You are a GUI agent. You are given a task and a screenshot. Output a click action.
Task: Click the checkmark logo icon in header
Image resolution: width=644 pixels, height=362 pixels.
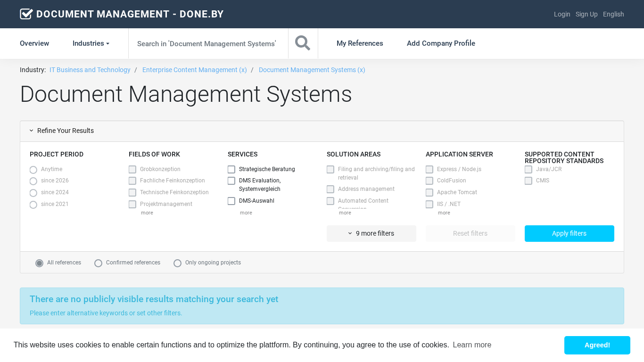(26, 14)
